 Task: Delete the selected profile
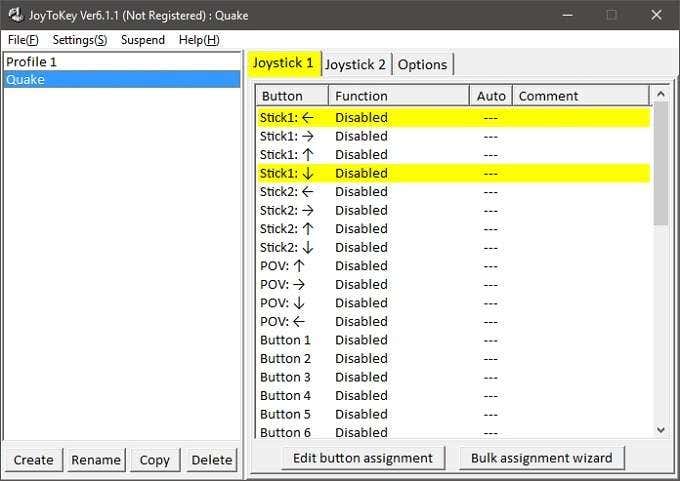point(212,460)
